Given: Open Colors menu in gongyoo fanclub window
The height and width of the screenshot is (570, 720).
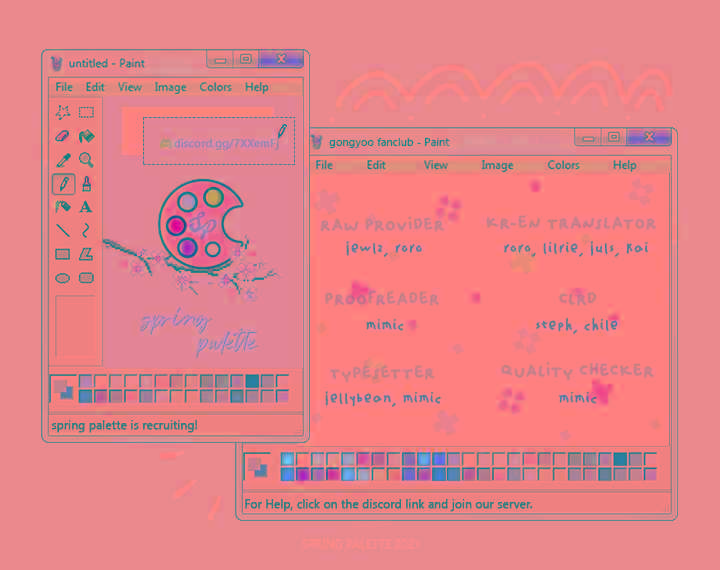Looking at the screenshot, I should tap(563, 165).
